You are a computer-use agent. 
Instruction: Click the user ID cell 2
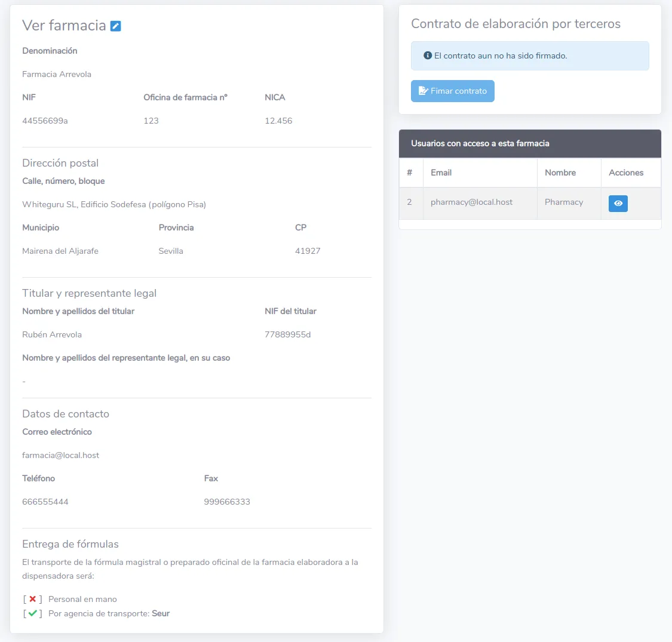click(410, 202)
